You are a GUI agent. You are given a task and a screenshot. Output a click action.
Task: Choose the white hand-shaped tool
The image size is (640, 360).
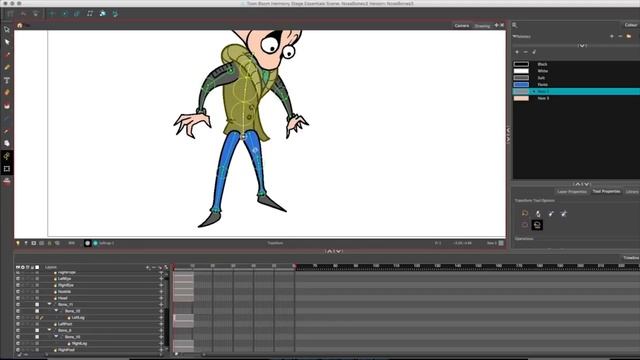7,143
